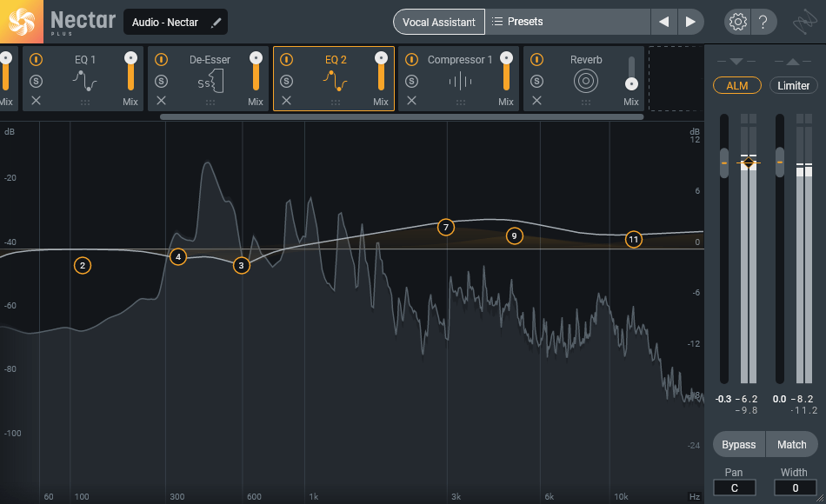Select EQ node 4
Viewport: 826px width, 504px height.
[178, 257]
